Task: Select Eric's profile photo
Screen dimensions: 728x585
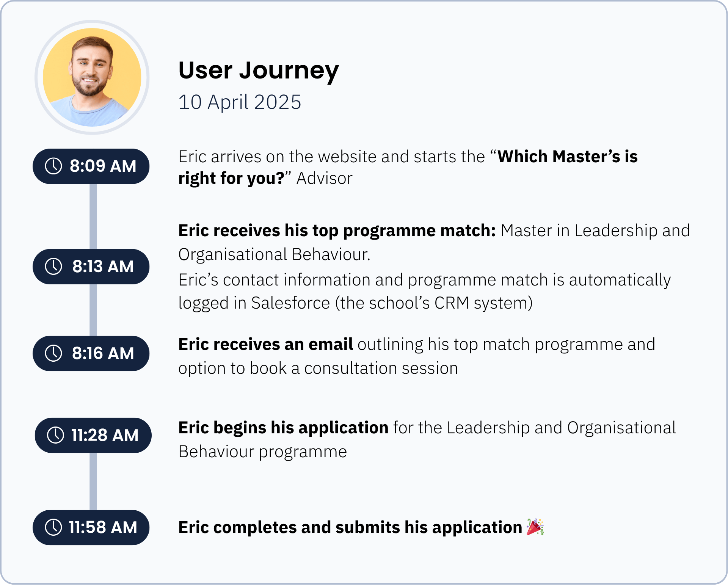Action: (92, 77)
